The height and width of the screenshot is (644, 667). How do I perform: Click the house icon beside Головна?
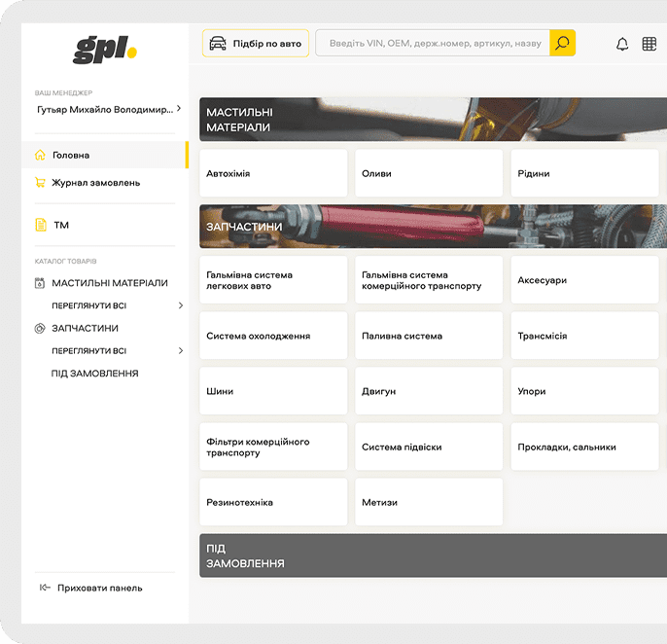[40, 155]
